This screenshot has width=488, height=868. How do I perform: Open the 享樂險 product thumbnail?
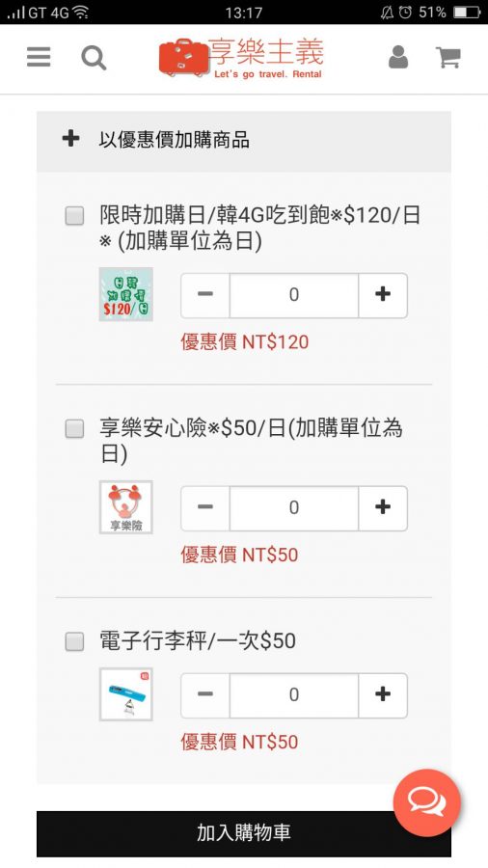(x=126, y=507)
